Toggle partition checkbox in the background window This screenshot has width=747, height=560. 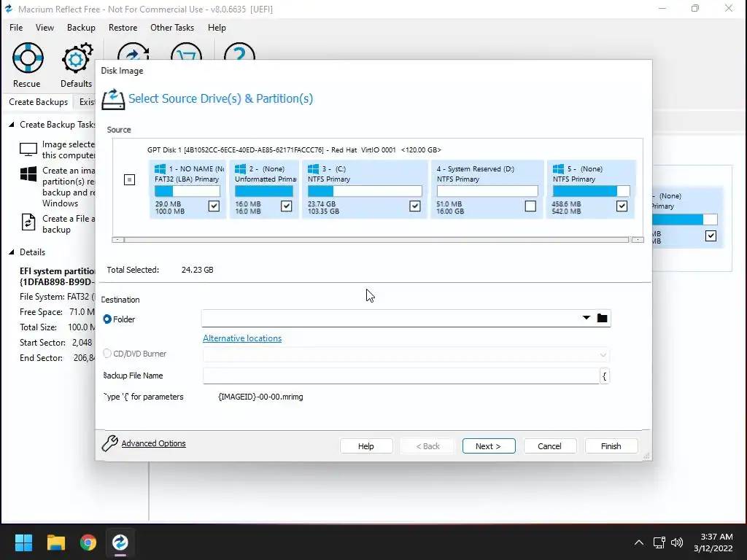point(711,236)
